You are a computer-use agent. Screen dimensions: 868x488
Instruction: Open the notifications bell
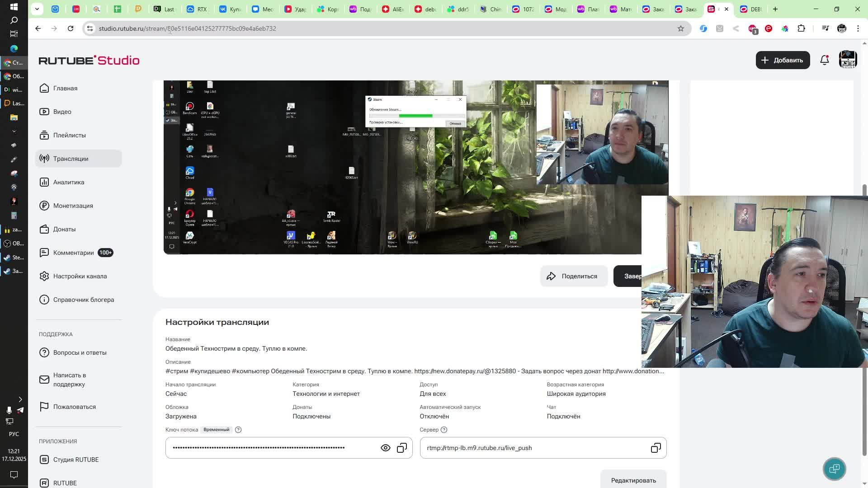[x=824, y=60]
